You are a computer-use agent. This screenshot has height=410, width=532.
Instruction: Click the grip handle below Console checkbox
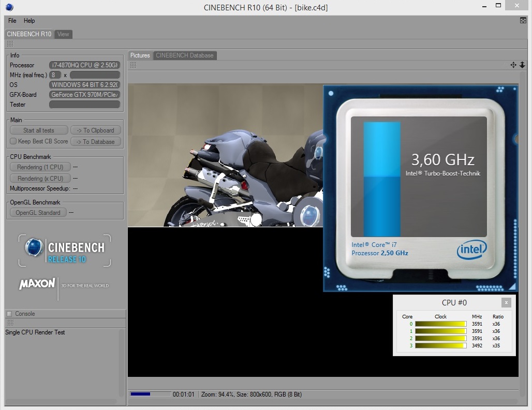(10, 323)
